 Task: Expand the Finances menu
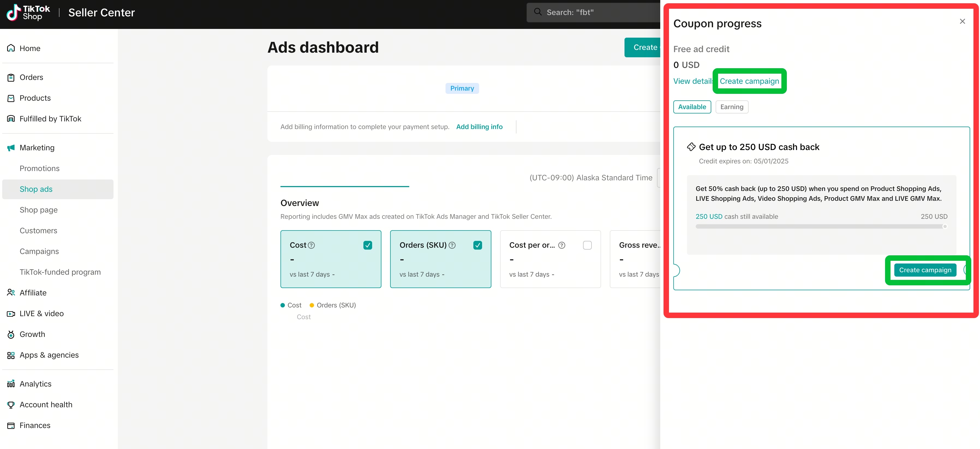pos(58,426)
